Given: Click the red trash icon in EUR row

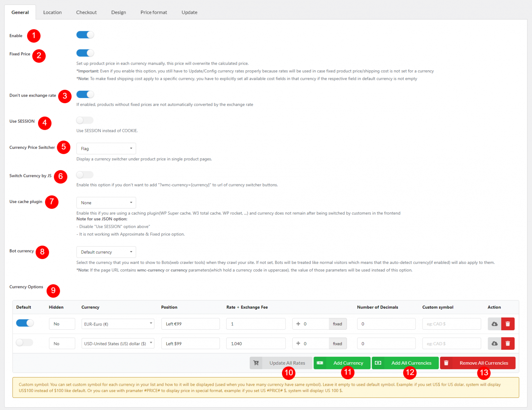Looking at the screenshot, I should pyautogui.click(x=508, y=324).
